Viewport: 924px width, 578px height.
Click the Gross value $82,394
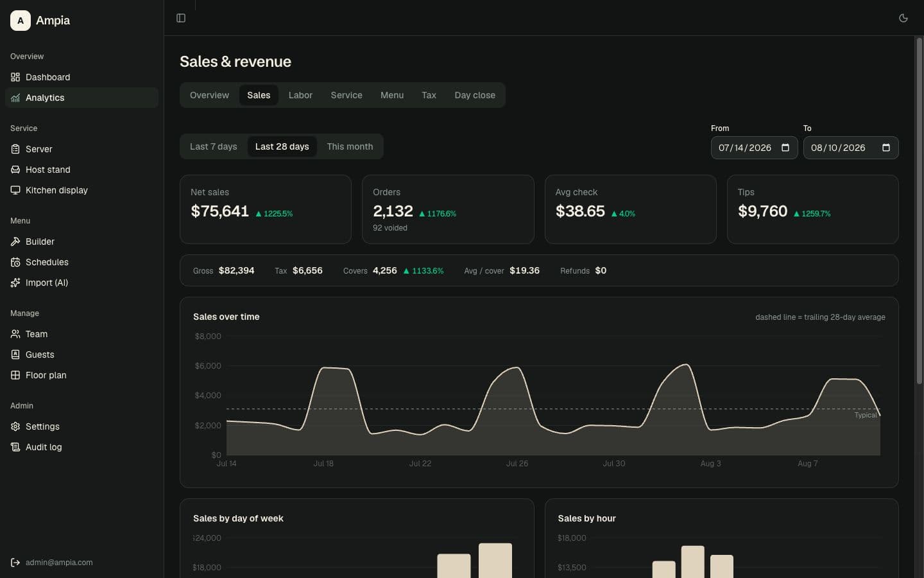236,270
